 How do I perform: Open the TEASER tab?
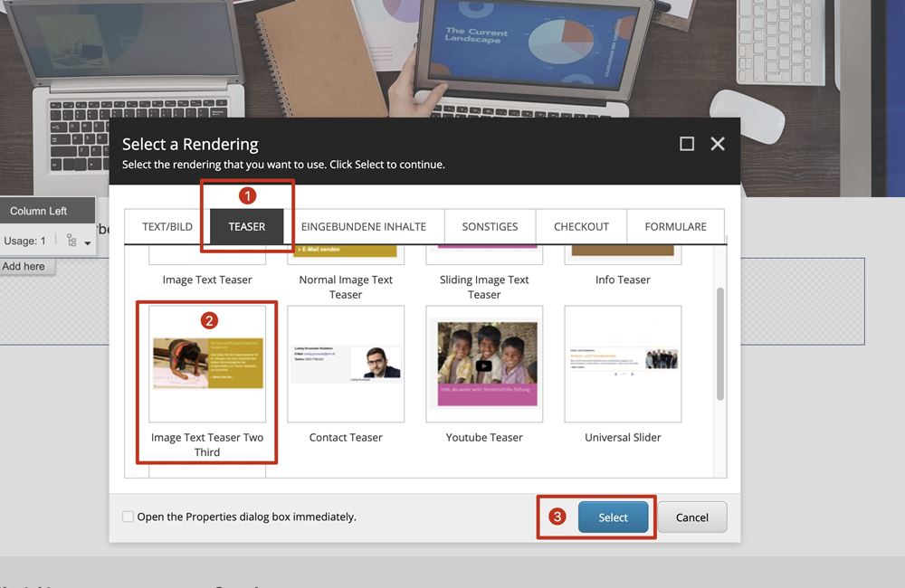click(247, 226)
